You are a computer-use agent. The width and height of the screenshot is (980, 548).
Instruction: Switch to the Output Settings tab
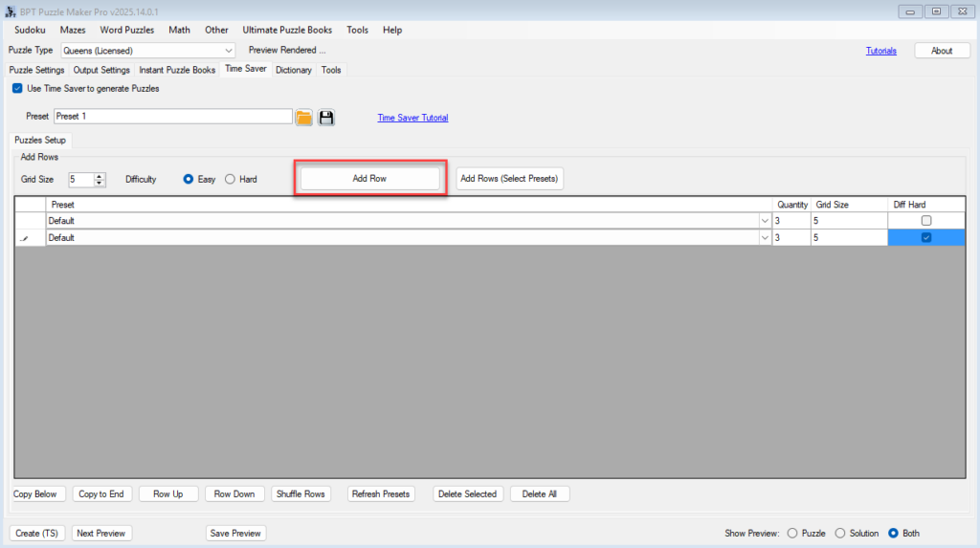(101, 70)
